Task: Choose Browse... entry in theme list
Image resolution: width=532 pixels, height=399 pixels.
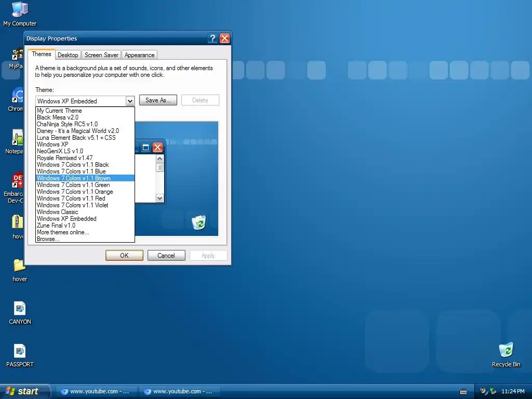Action: coord(85,239)
